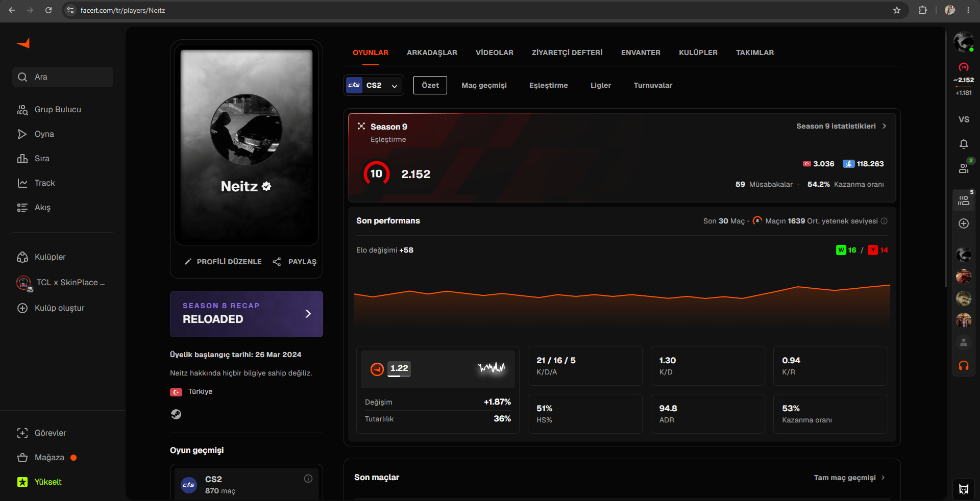Select the Turnuvalar sub-tab
Screen dimensions: 980x501
pos(653,85)
